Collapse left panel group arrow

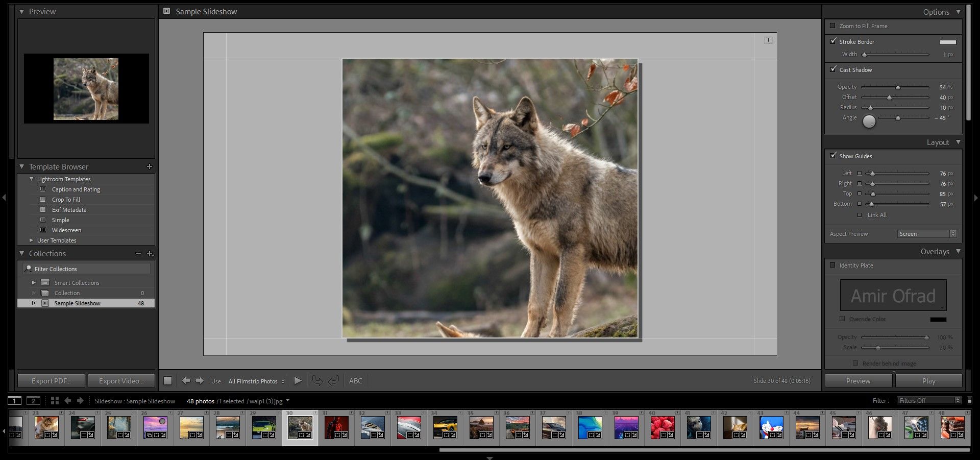[x=4, y=197]
